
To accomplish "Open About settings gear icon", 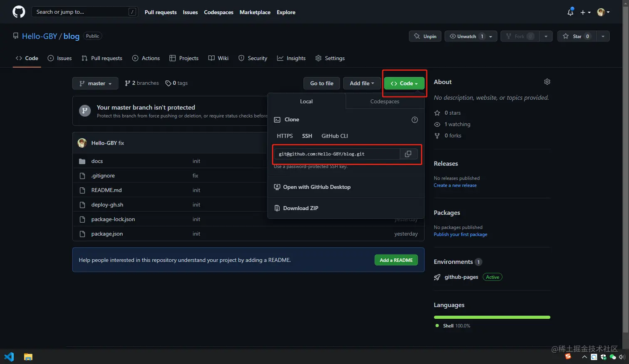I will pyautogui.click(x=547, y=82).
